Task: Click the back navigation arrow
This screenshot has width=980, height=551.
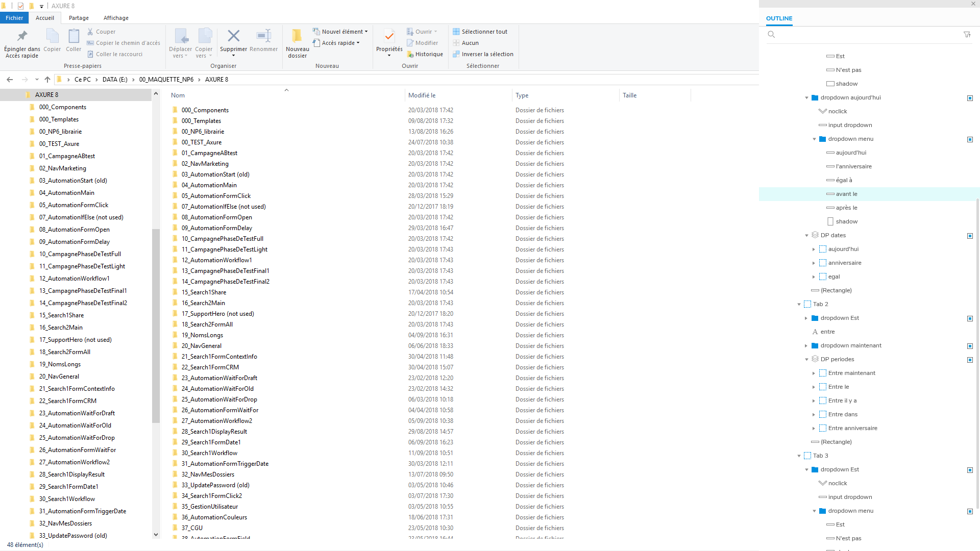Action: click(x=10, y=80)
